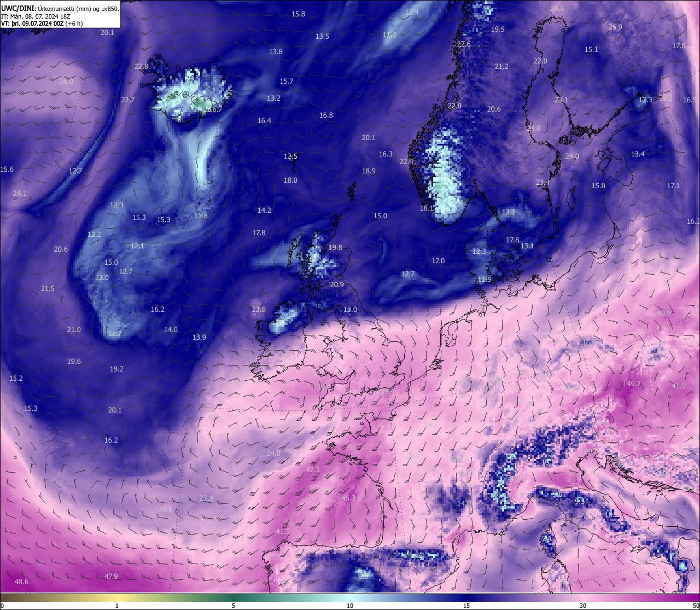The height and width of the screenshot is (610, 700).
Task: Click the 19.6 value label
Action: (x=74, y=362)
